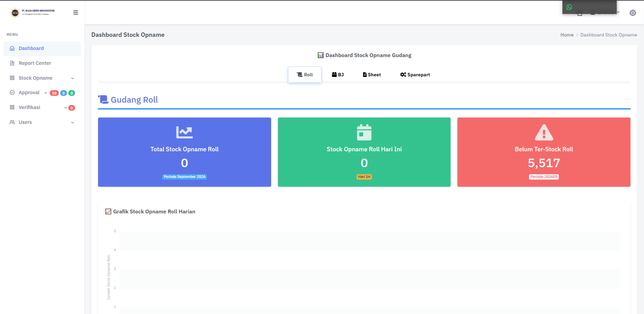Open the Dashboard menu item
The height and width of the screenshot is (314, 644).
coord(42,48)
